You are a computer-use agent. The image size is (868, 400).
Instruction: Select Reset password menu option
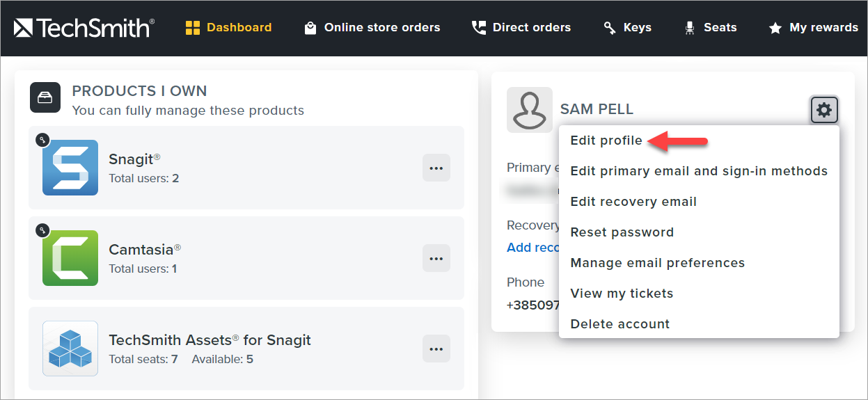click(x=622, y=232)
